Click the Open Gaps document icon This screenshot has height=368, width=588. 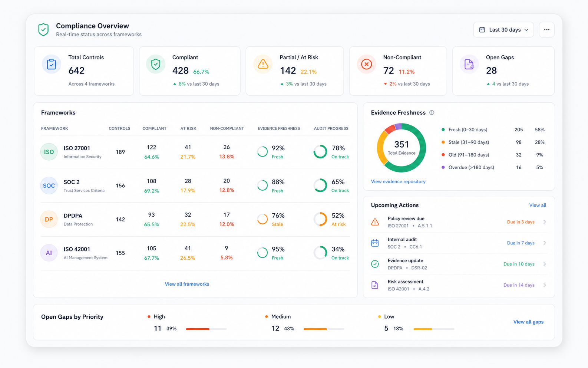(x=469, y=64)
